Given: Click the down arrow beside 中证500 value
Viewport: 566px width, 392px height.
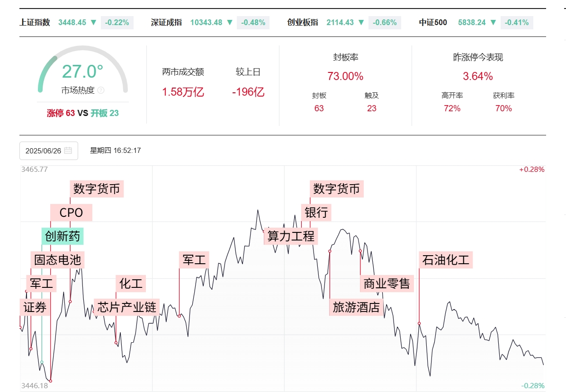Looking at the screenshot, I should pos(493,22).
